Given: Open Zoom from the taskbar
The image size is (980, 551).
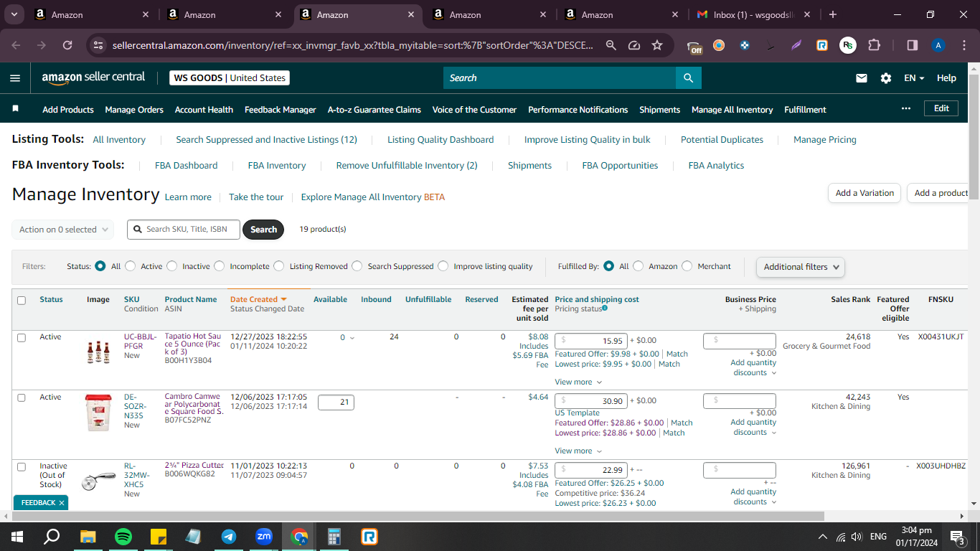Looking at the screenshot, I should (264, 537).
